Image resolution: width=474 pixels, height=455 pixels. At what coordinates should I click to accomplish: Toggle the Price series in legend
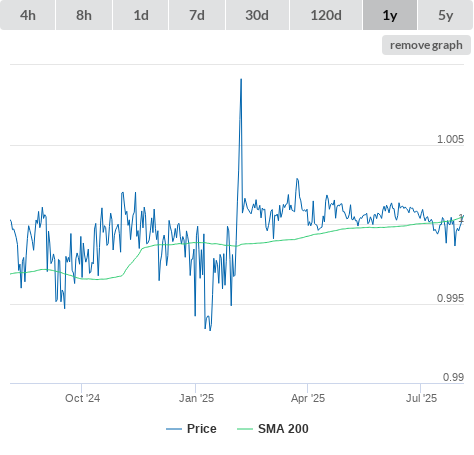191,429
